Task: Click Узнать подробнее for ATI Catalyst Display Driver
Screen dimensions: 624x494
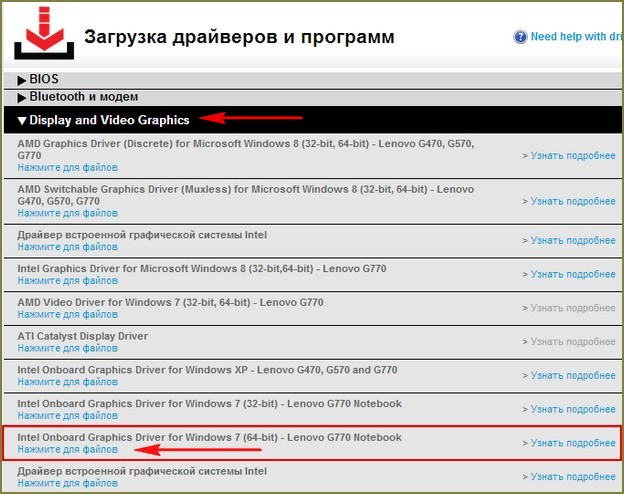Action: (x=569, y=341)
